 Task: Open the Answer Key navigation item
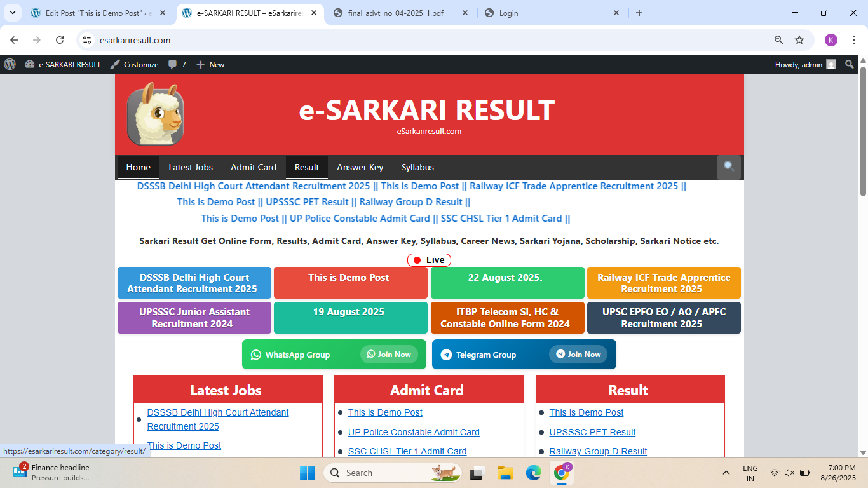pos(360,167)
